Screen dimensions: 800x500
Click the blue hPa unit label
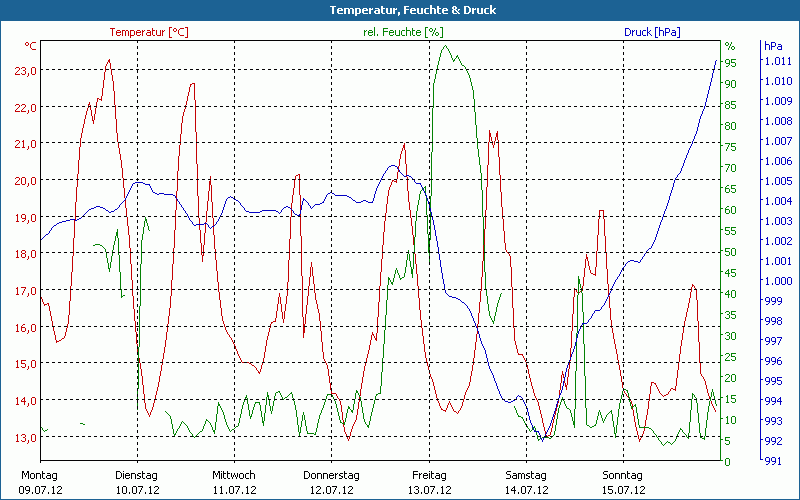coord(773,46)
